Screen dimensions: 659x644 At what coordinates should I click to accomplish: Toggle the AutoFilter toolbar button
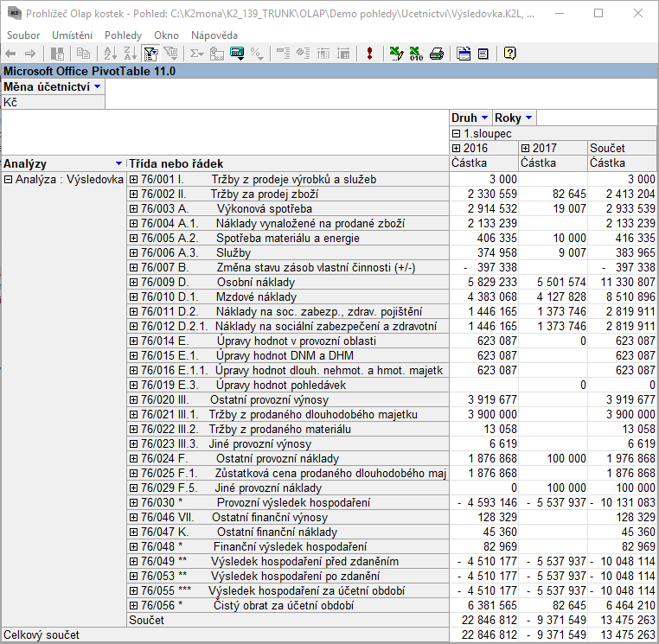(150, 54)
